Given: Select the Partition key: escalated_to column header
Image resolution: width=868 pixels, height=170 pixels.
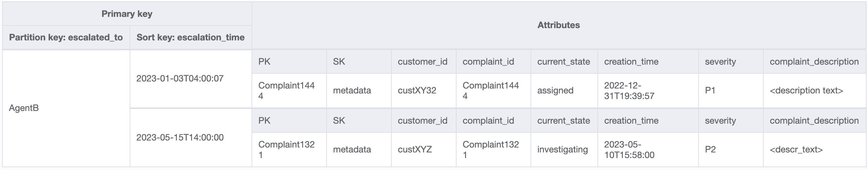Looking at the screenshot, I should [66, 38].
